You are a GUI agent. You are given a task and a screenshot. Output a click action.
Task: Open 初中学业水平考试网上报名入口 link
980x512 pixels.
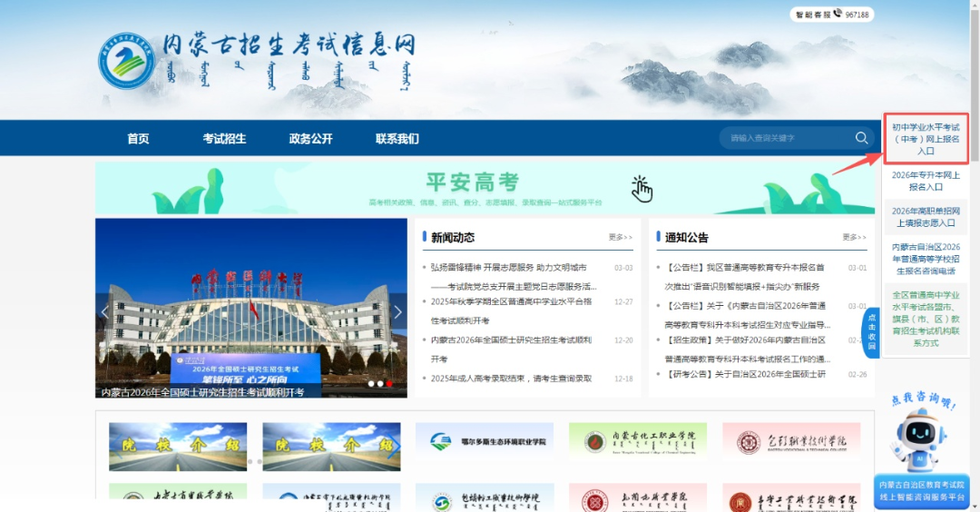click(x=925, y=139)
